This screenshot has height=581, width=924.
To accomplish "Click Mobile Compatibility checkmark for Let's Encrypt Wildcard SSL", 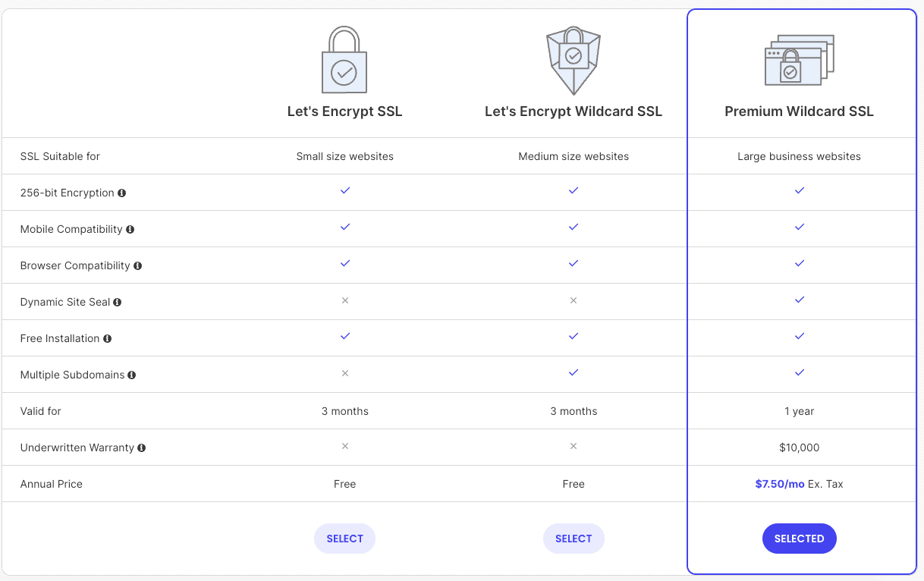I will (574, 227).
